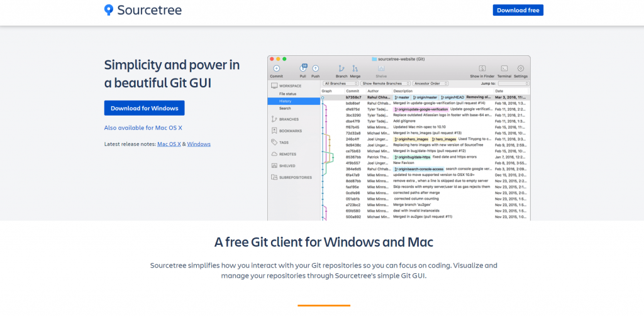644x316 pixels.
Task: Click the red close dot of Sourcetree window
Action: click(x=272, y=59)
